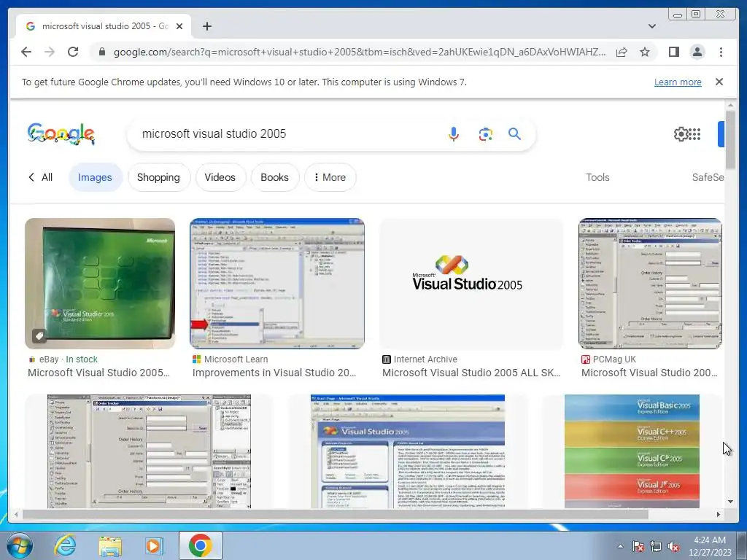
Task: Open the Windows Start menu
Action: (x=19, y=545)
